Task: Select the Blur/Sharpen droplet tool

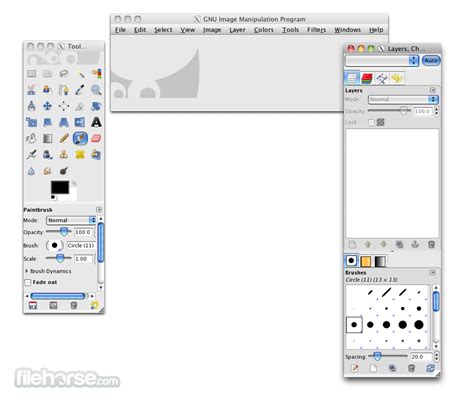Action: coord(31,171)
